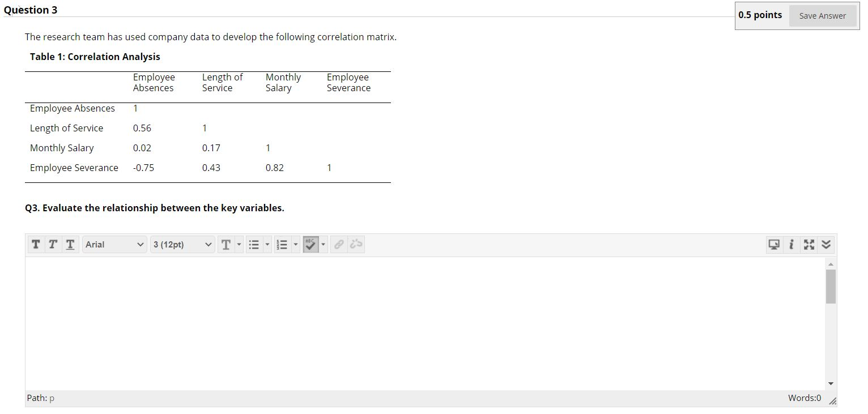The height and width of the screenshot is (414, 868).
Task: Open the 3 (12pt) font size dropdown
Action: 182,245
